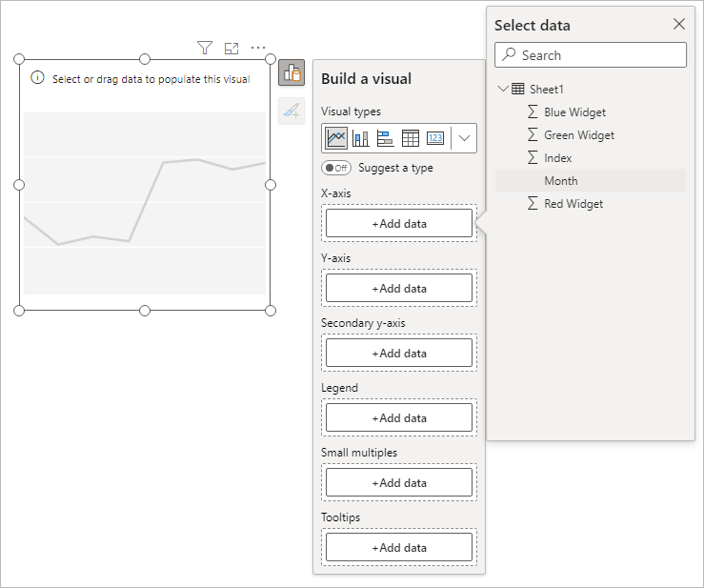Click the Search box in Select data

coord(591,55)
